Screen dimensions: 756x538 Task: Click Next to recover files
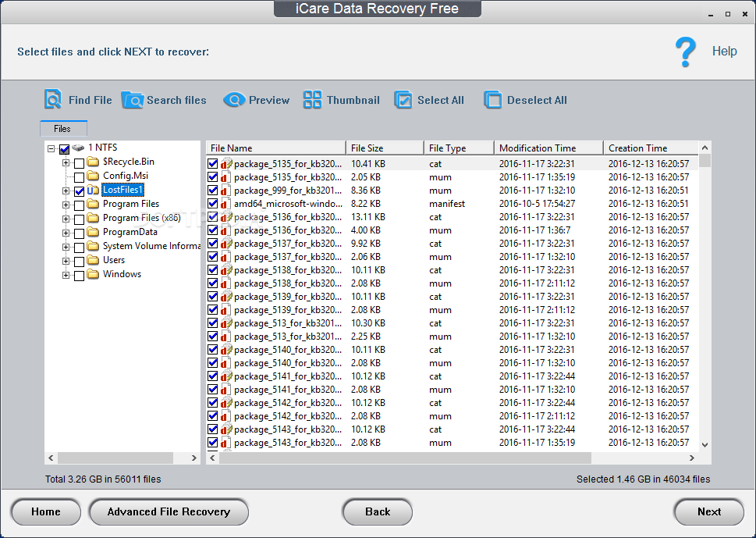[x=708, y=512]
